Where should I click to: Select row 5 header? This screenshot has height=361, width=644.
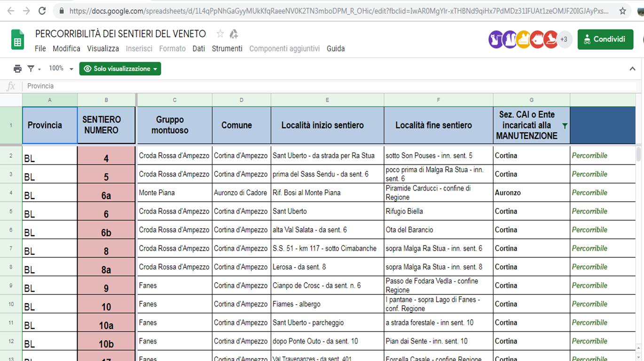pyautogui.click(x=11, y=211)
